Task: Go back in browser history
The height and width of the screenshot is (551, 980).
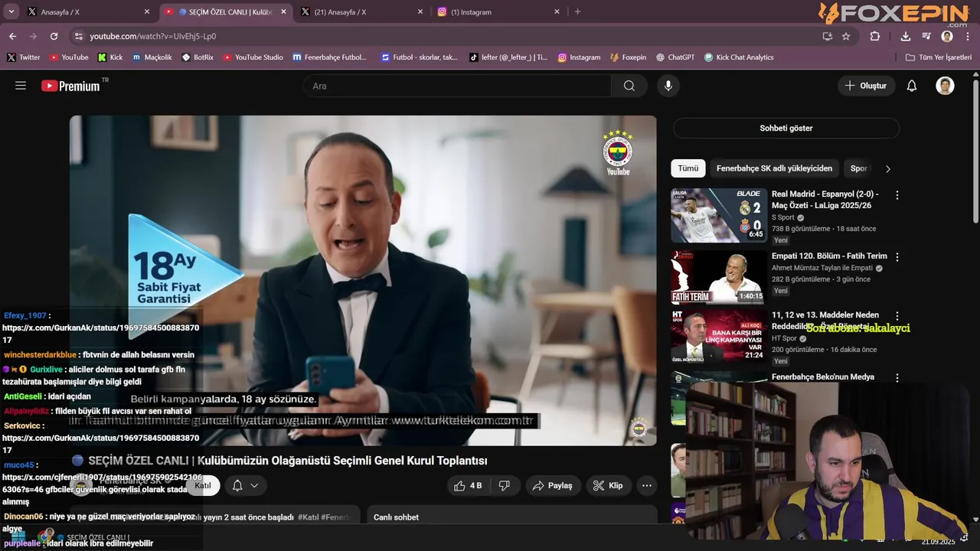Action: pos(12,36)
